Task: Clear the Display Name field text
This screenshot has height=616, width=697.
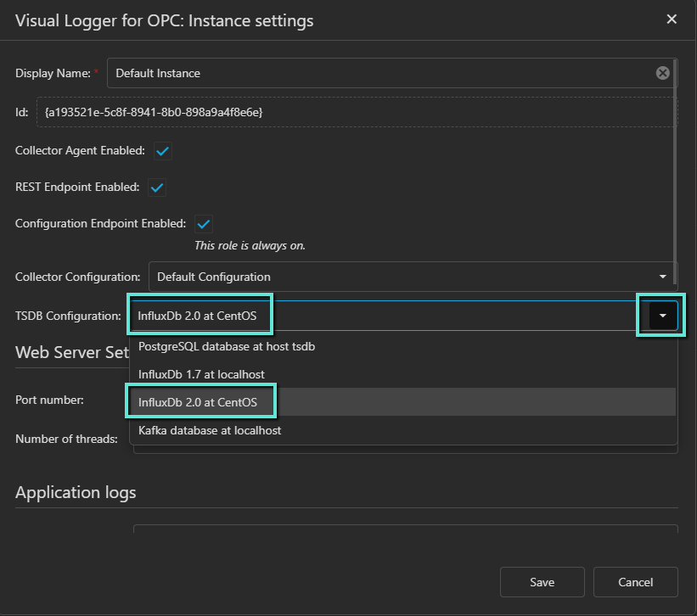Action: pos(662,73)
